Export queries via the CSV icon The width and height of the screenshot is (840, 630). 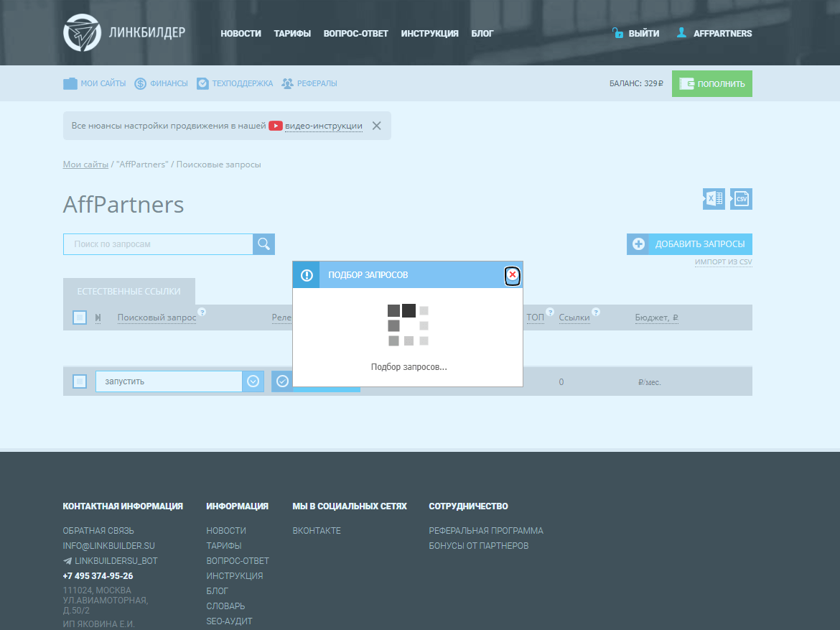pos(741,199)
